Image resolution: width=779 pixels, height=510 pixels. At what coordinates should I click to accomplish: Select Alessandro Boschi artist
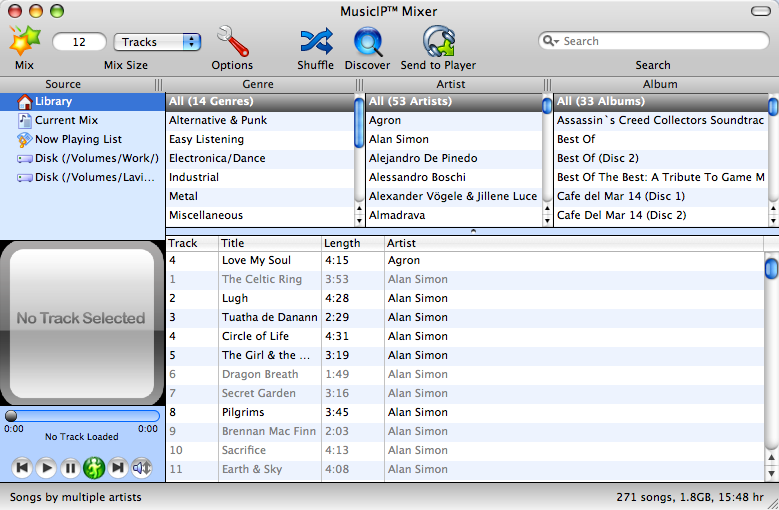pos(454,177)
